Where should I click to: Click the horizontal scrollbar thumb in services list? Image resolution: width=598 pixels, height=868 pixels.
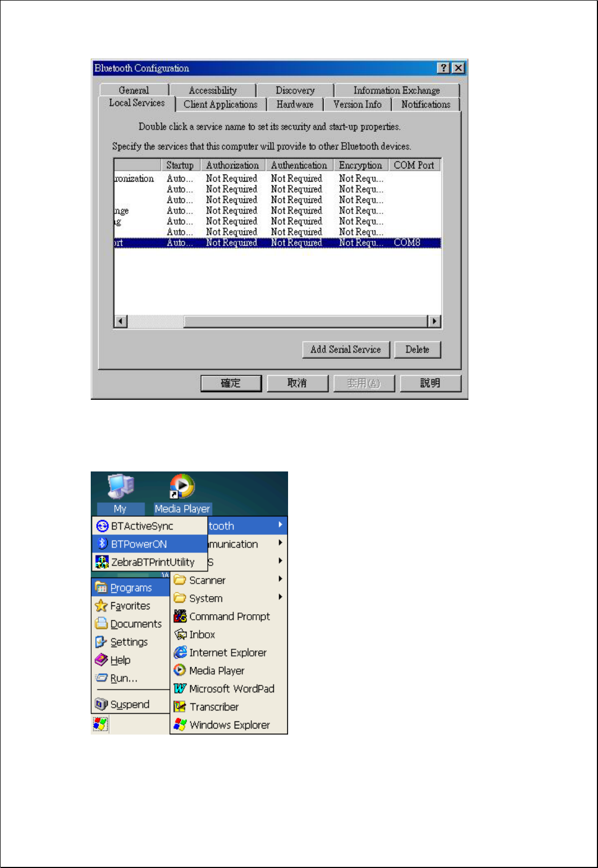(x=306, y=321)
